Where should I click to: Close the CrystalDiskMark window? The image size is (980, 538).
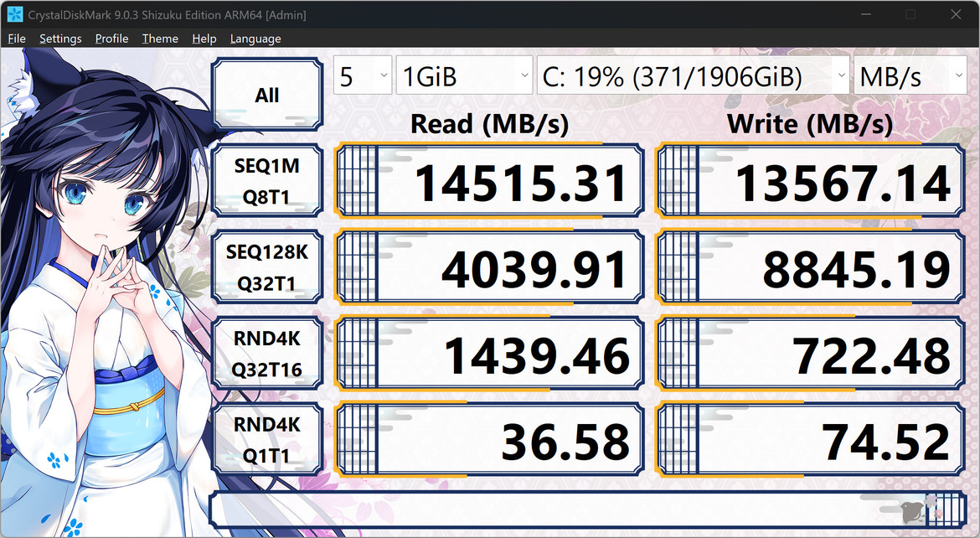click(x=957, y=14)
